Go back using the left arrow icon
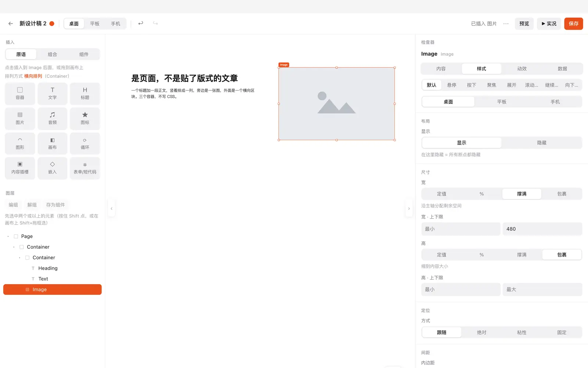Viewport: 588px width, 368px height. [11, 24]
